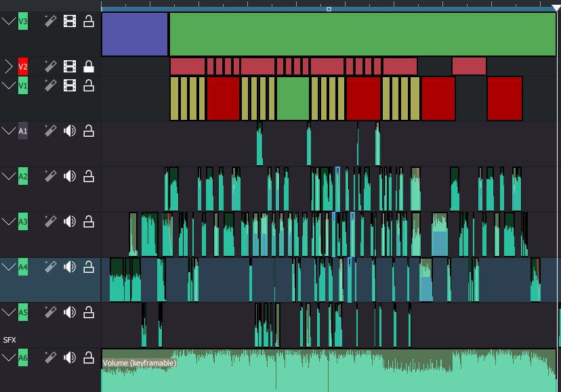The width and height of the screenshot is (561, 392).
Task: Lock track A6
Action: point(89,357)
